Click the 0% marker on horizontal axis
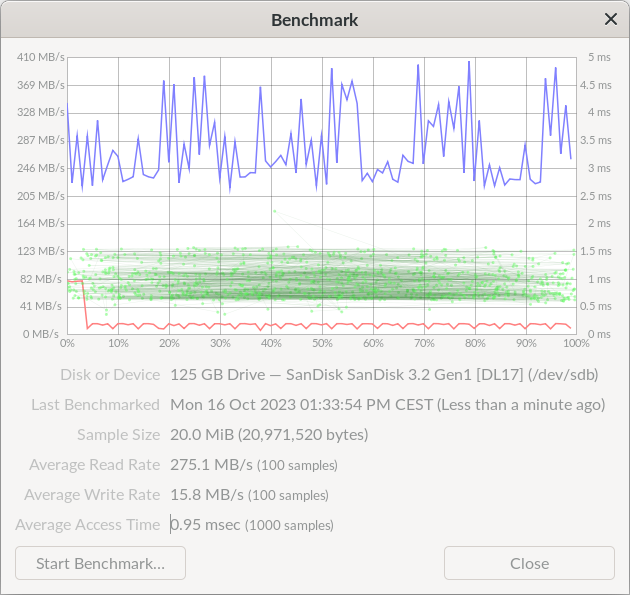Image resolution: width=630 pixels, height=595 pixels. [67, 343]
